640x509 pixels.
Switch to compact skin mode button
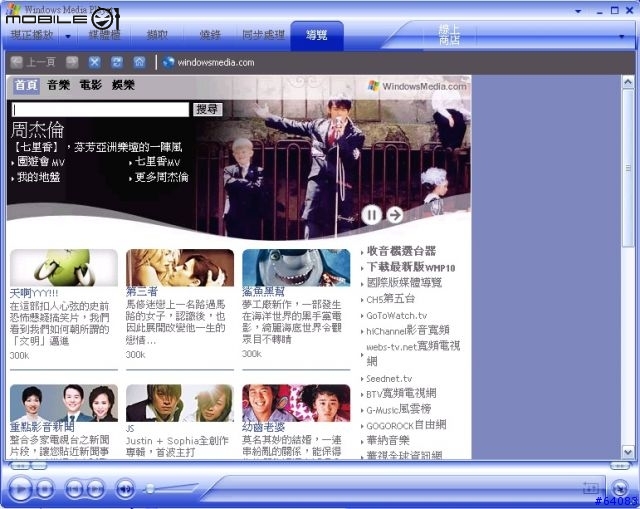coord(620,487)
